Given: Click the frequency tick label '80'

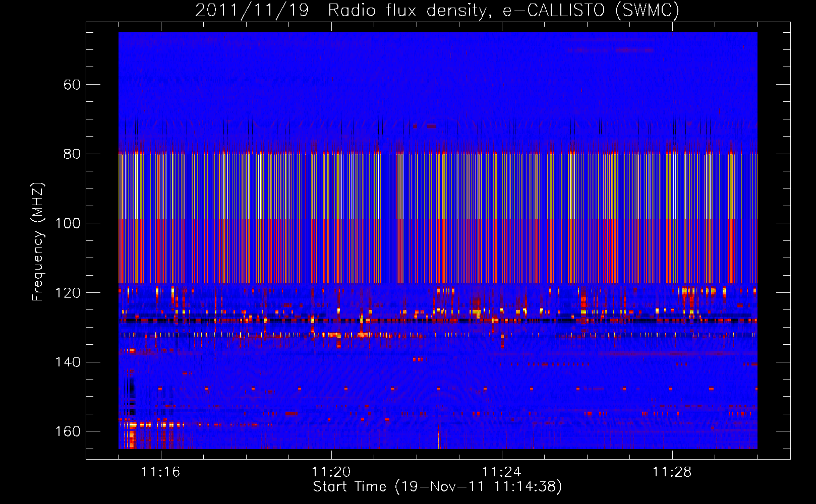Looking at the screenshot, I should [72, 154].
